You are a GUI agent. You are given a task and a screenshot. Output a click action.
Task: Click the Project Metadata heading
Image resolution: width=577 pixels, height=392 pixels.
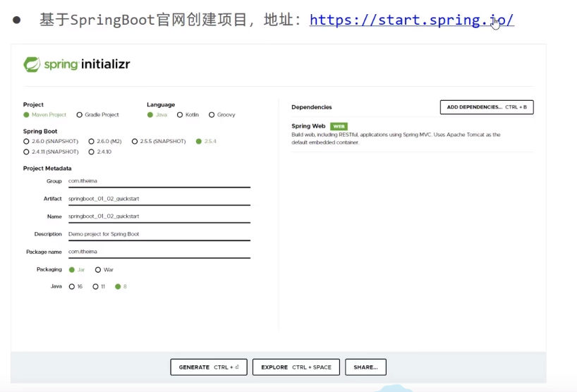(x=47, y=169)
